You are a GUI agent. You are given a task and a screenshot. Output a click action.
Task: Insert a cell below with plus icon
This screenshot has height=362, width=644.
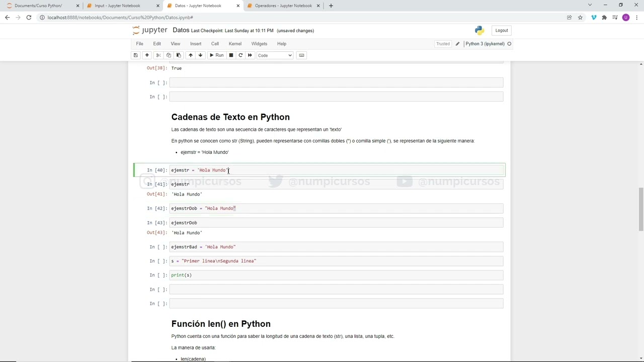point(147,55)
